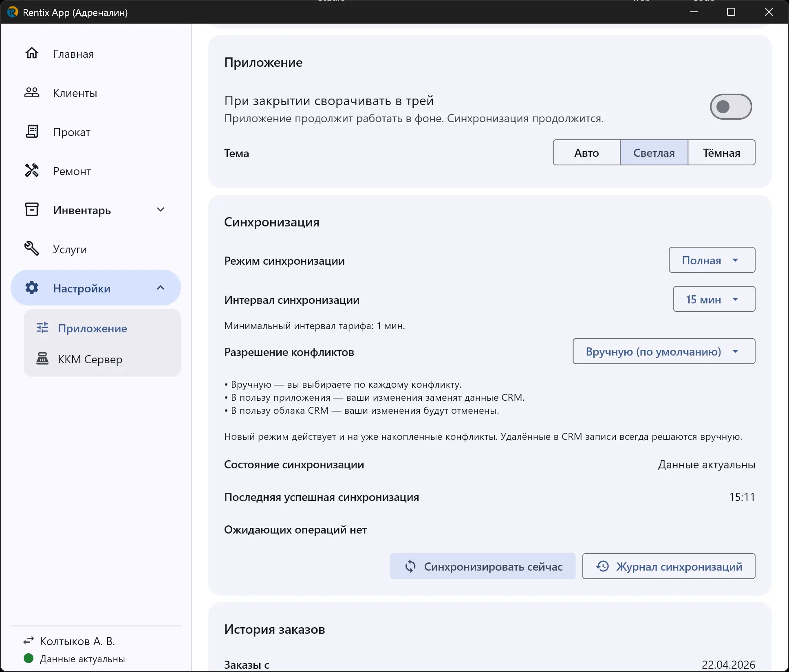Click the Настройки gear icon
The height and width of the screenshot is (672, 789).
32,288
